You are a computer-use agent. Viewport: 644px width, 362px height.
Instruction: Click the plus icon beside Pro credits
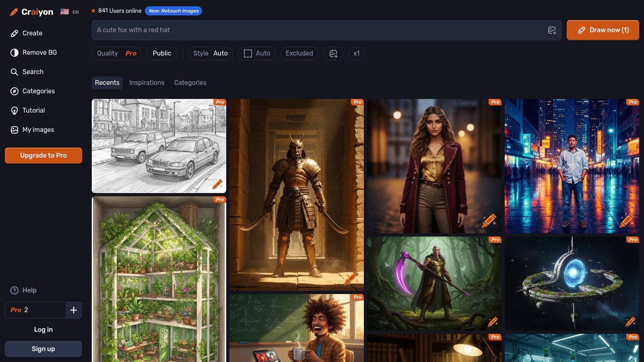[x=74, y=310]
